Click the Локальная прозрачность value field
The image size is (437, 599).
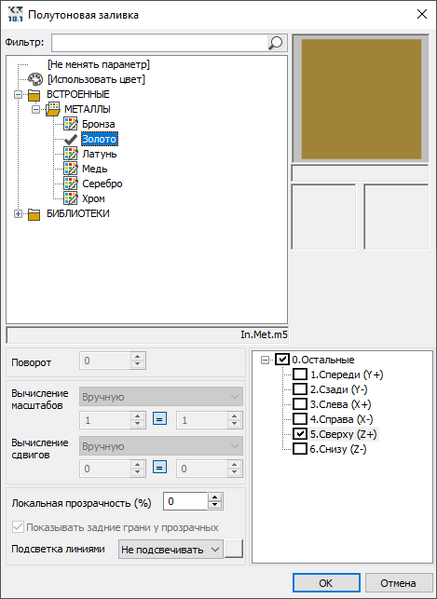[185, 501]
